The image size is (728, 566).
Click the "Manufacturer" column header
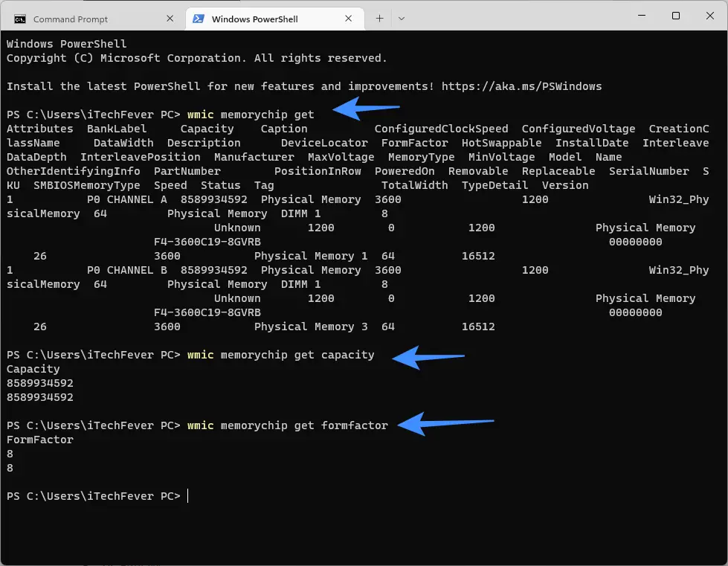point(254,157)
